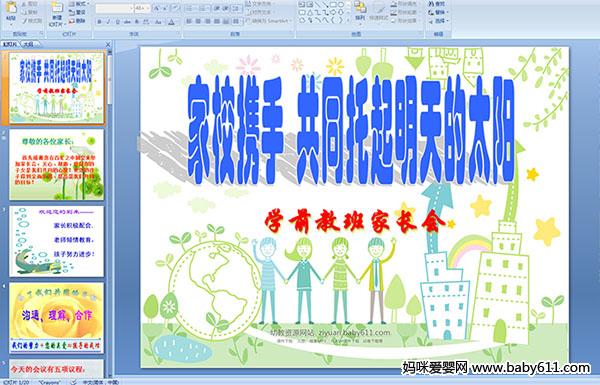The width and height of the screenshot is (600, 385).
Task: Click the Numbering list icon
Action: [x=203, y=8]
